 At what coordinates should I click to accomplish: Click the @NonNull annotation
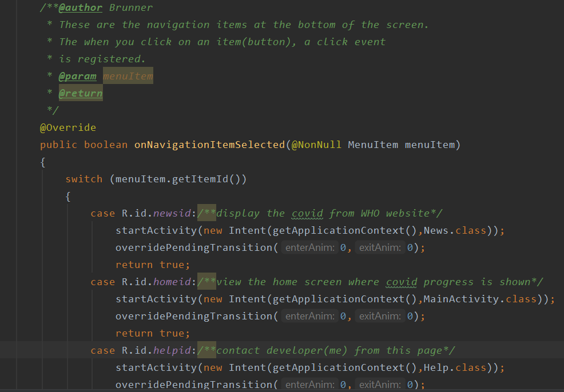(x=316, y=145)
